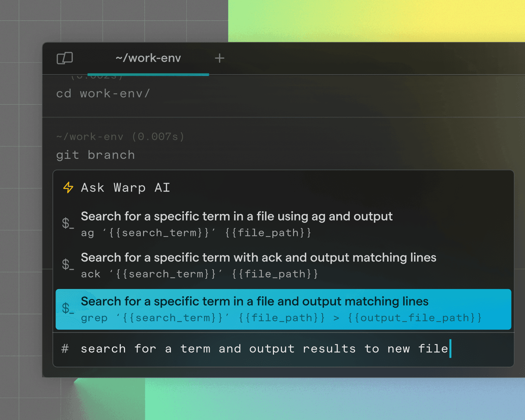Viewport: 525px width, 420px height.
Task: Select the ag search suggestion entry
Action: pos(236,224)
